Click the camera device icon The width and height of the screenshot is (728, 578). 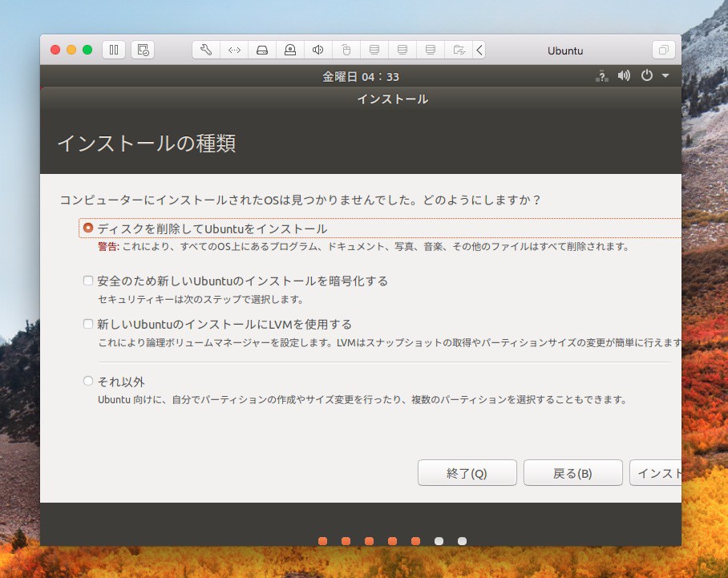point(290,50)
